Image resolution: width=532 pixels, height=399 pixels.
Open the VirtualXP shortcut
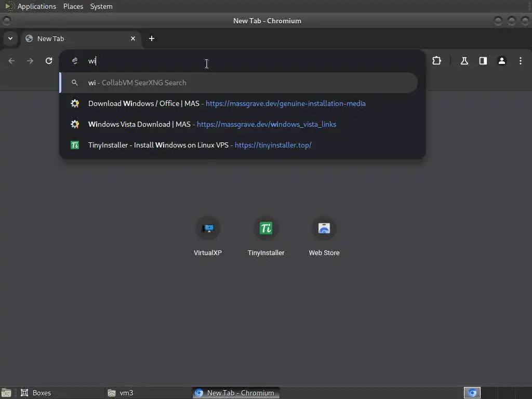(208, 236)
